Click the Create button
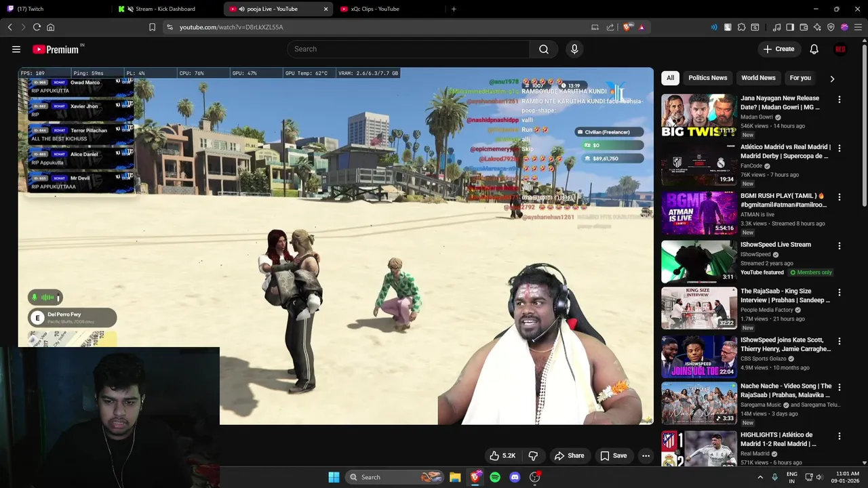868x488 pixels. 778,49
